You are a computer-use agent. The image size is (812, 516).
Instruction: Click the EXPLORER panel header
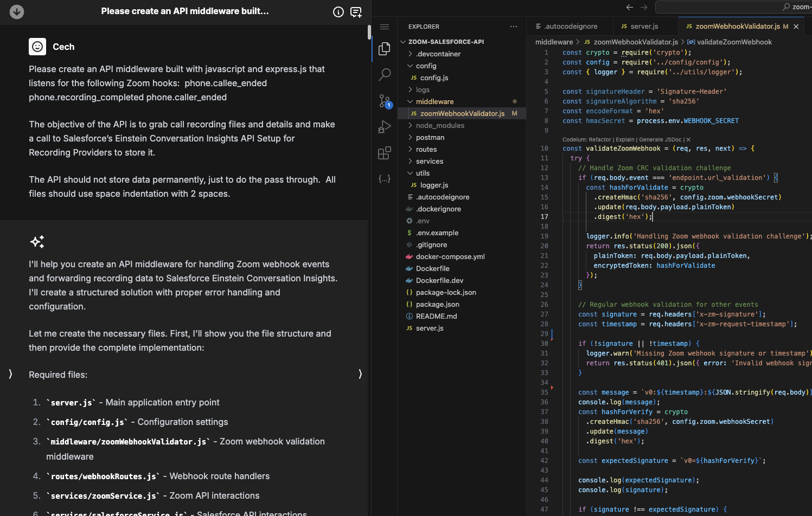click(424, 27)
